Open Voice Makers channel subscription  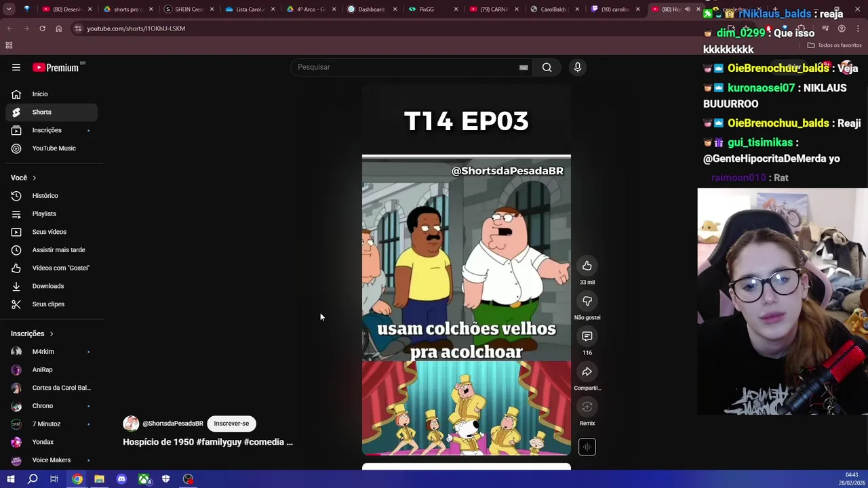(52, 460)
